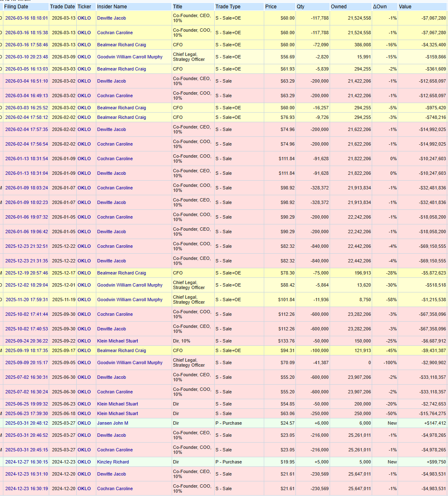Open filing 2025-12-23 21:32:51

click(27, 246)
